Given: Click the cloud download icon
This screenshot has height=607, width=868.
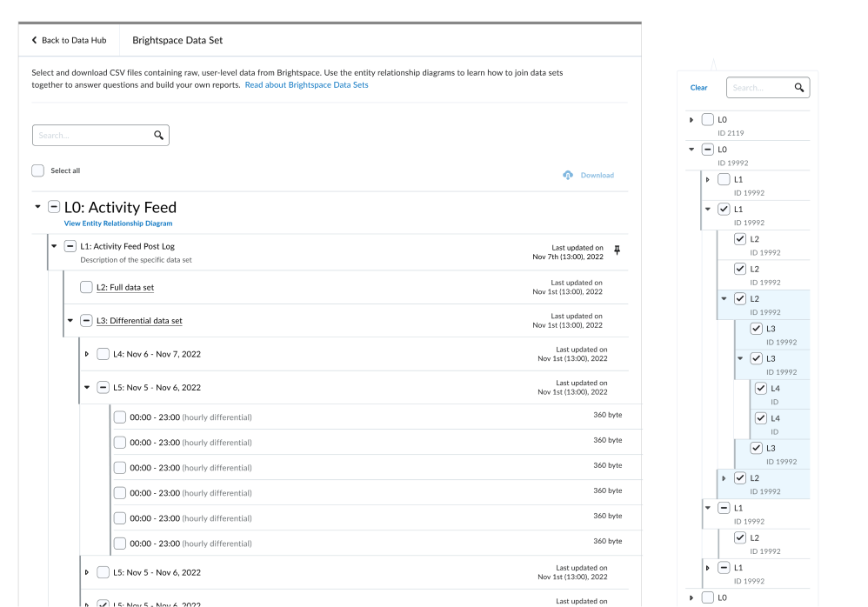Looking at the screenshot, I should click(x=568, y=176).
